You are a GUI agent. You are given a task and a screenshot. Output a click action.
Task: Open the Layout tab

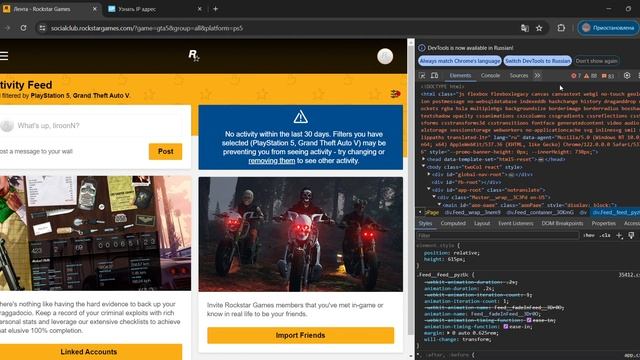point(482,223)
